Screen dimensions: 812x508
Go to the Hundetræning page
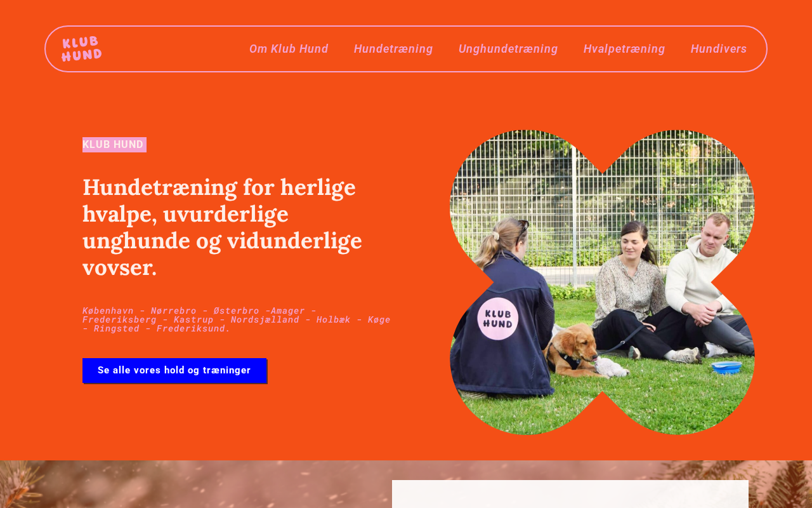click(393, 49)
